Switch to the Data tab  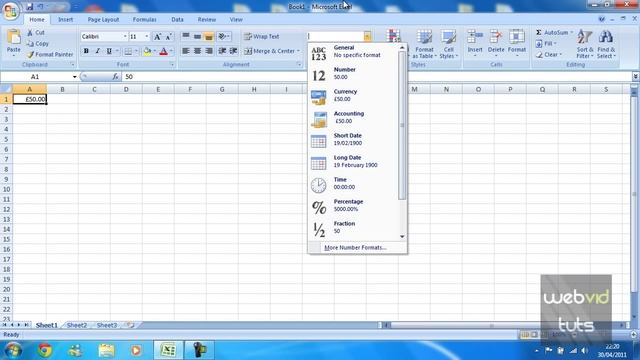[177, 20]
